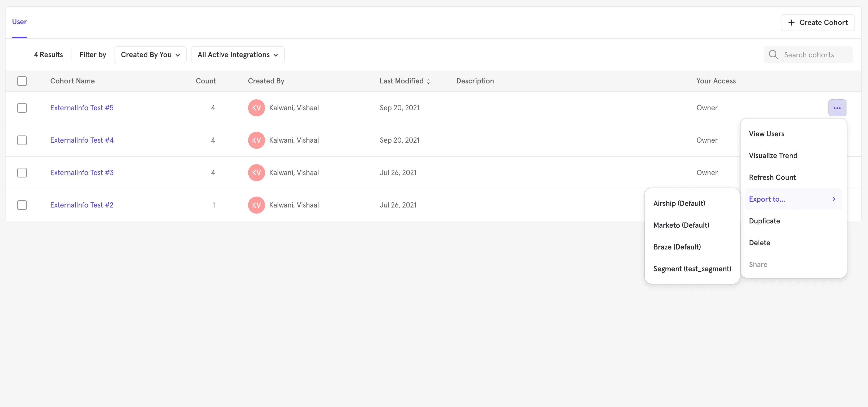Click the plus icon on Create Cohort
Screen dimensions: 868x407
tap(792, 23)
